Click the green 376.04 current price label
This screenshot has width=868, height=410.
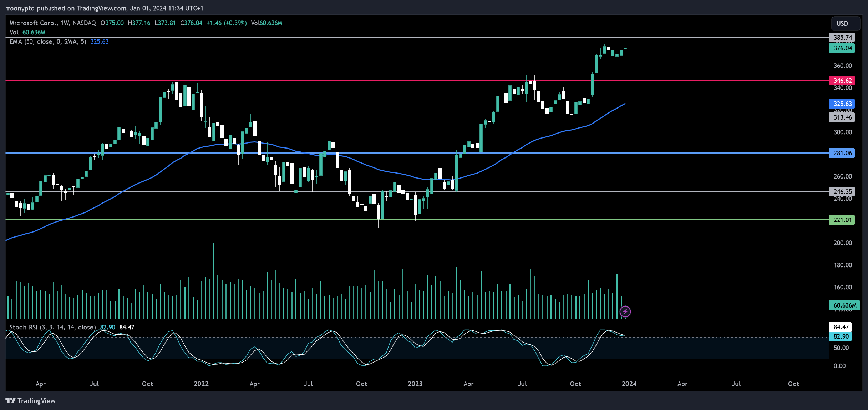[x=842, y=48]
